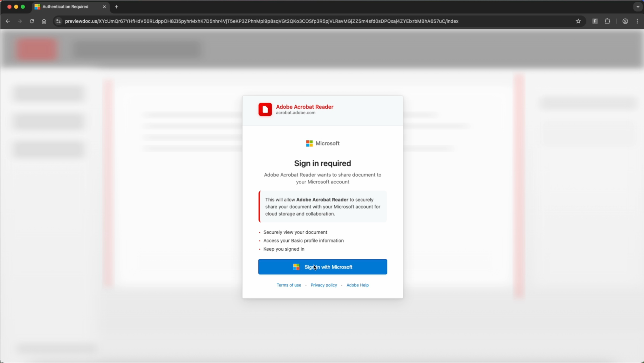Click the Adobe Acrobat Reader logo
This screenshot has height=363, width=644.
(x=265, y=109)
